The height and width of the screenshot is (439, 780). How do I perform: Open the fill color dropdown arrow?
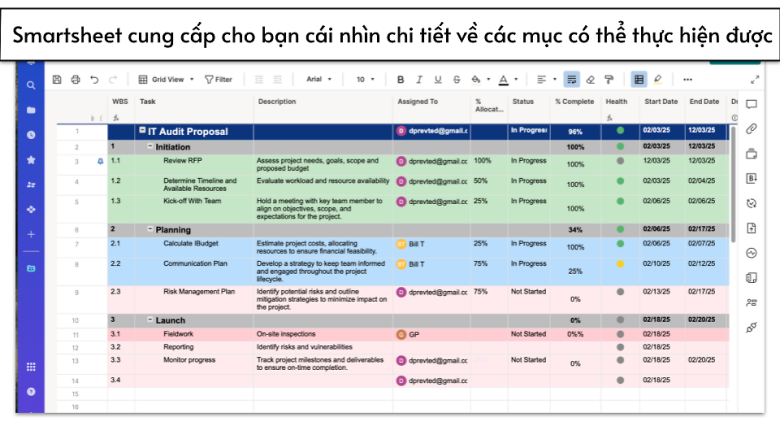[488, 80]
